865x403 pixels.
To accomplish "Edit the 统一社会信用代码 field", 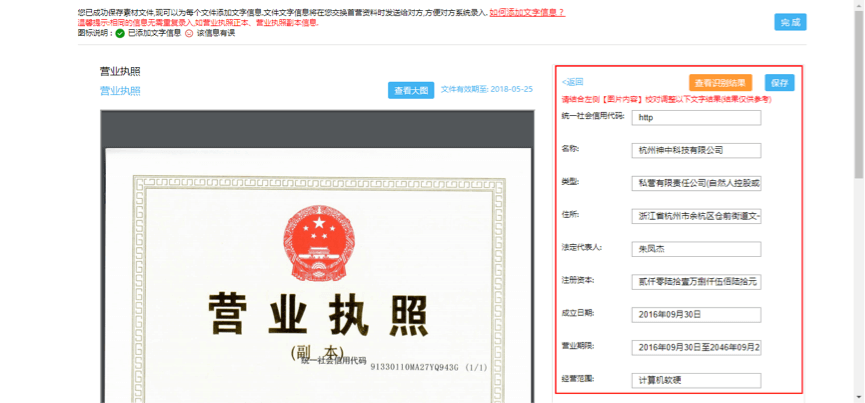I will [696, 117].
